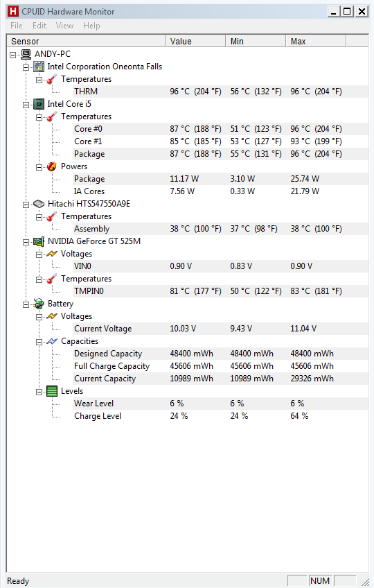Click the Sensor column header

point(86,41)
